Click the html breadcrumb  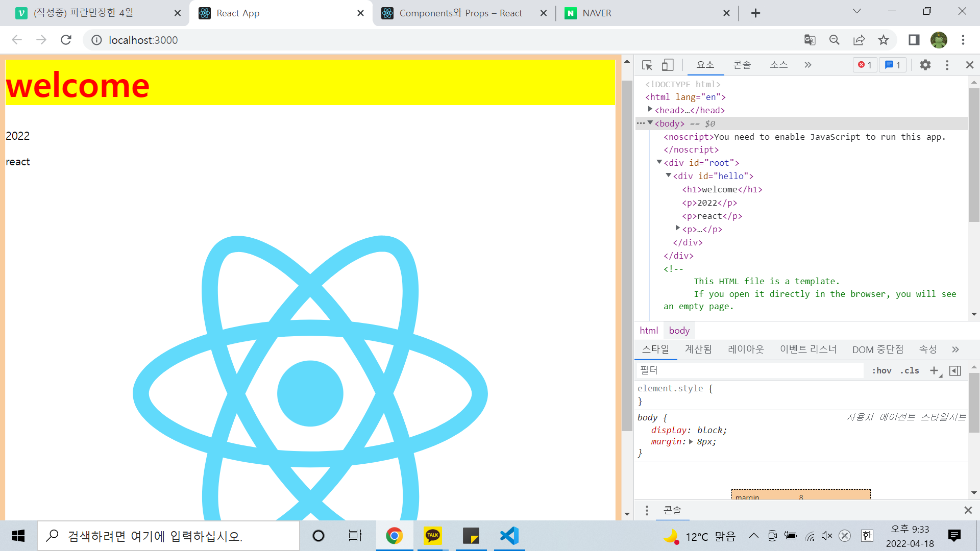pos(649,331)
